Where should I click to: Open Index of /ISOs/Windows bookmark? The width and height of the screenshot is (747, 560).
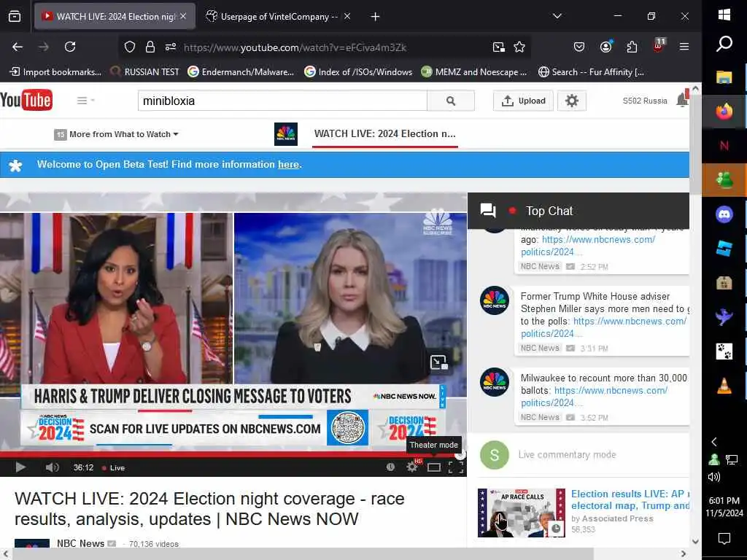click(x=358, y=72)
